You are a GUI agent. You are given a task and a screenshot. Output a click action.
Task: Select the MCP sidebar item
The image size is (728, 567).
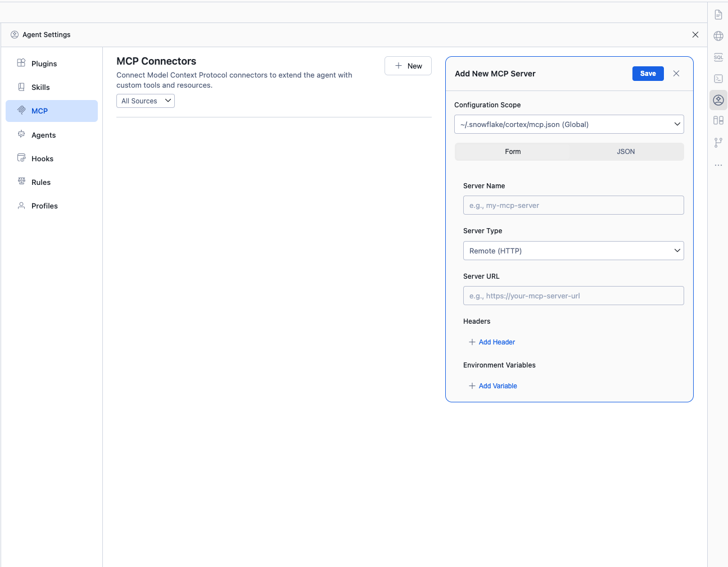52,111
